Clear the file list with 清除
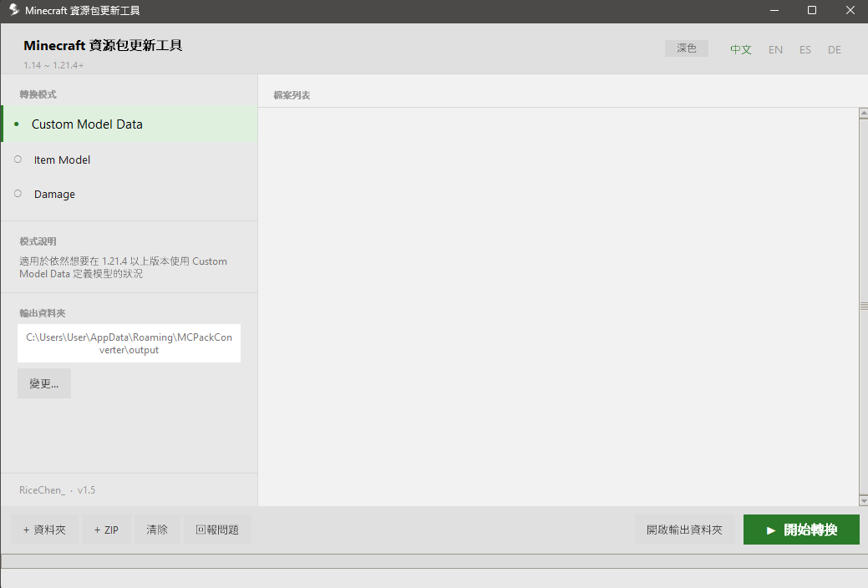 pos(157,530)
